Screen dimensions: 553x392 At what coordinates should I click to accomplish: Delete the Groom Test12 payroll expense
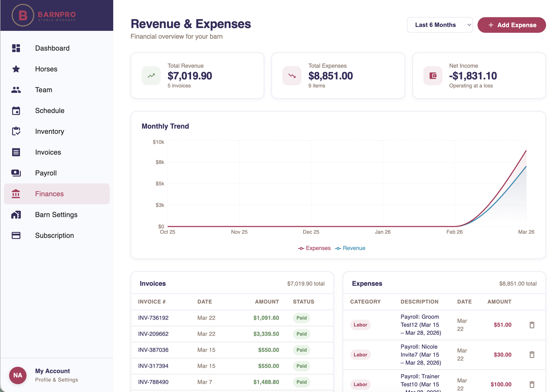point(532,325)
